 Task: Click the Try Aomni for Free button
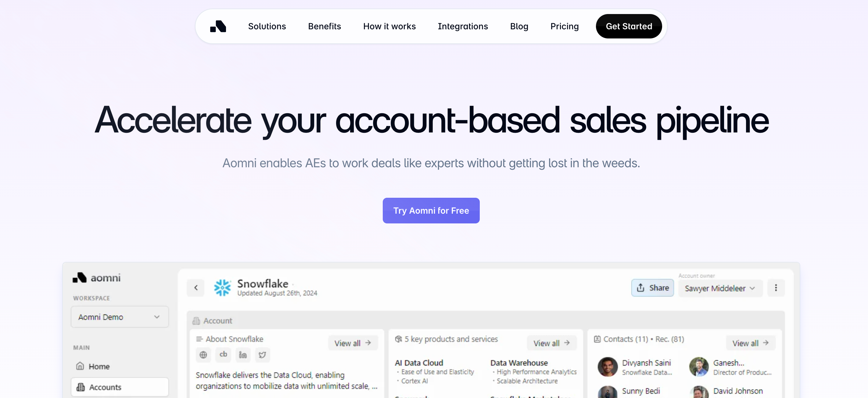(x=431, y=211)
